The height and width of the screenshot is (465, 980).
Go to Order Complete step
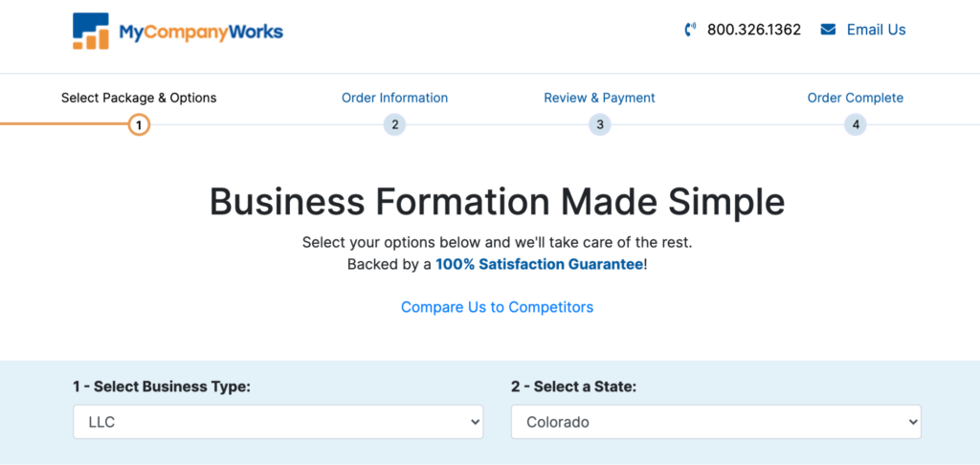click(855, 99)
